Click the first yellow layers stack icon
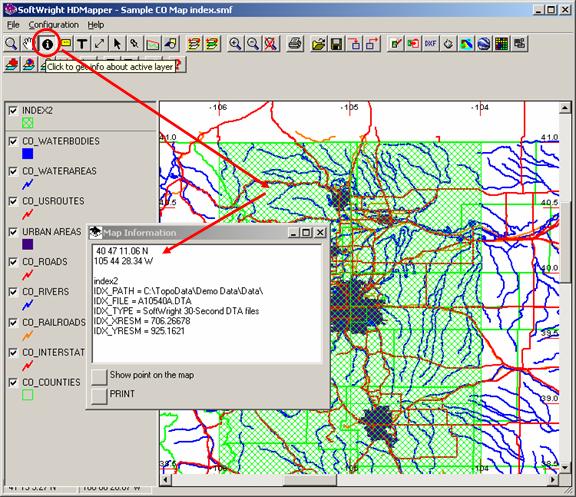Image resolution: width=576 pixels, height=497 pixels. click(x=194, y=44)
